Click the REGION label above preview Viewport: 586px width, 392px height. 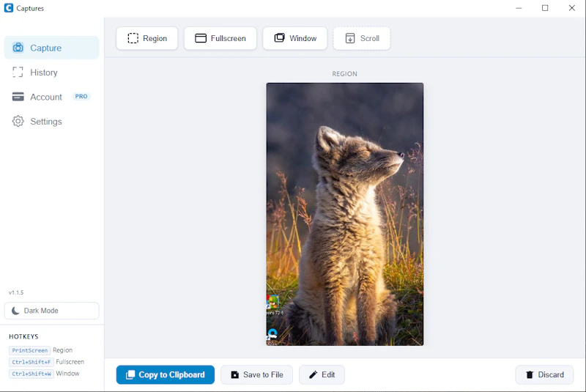344,74
